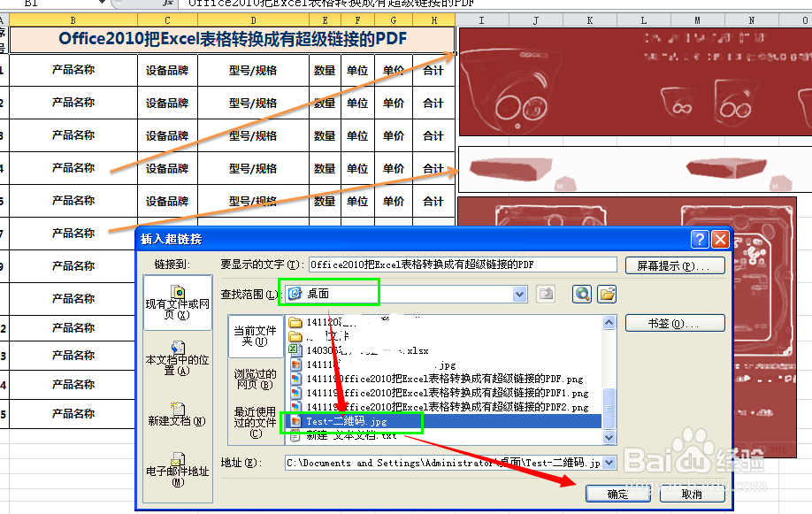The width and height of the screenshot is (812, 514).
Task: Go up one folder level icon
Action: 546,295
